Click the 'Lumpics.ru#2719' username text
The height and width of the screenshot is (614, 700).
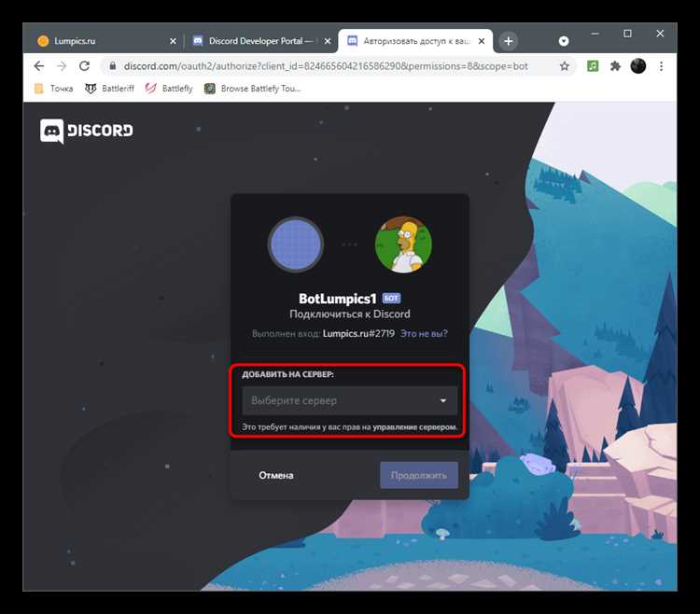(x=358, y=333)
